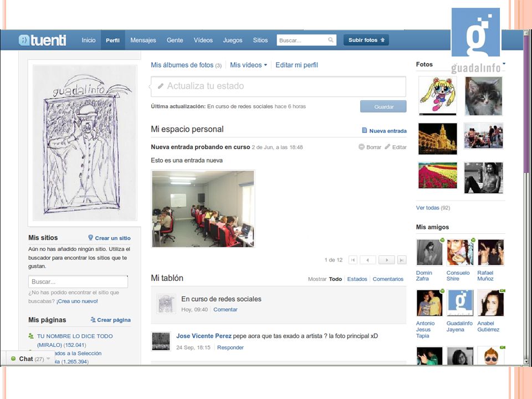The image size is (532, 399).
Task: Click the guadalinfo drawing profile picture
Action: (x=85, y=143)
